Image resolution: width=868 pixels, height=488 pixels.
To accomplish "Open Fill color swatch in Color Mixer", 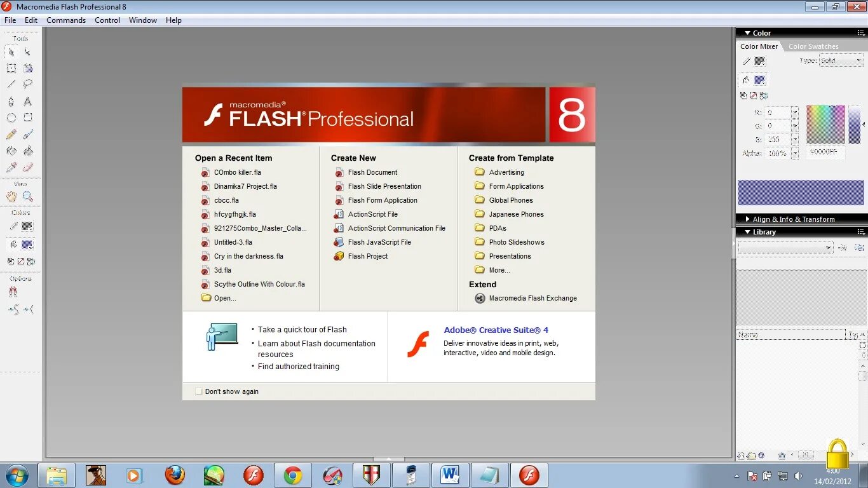I will [759, 80].
